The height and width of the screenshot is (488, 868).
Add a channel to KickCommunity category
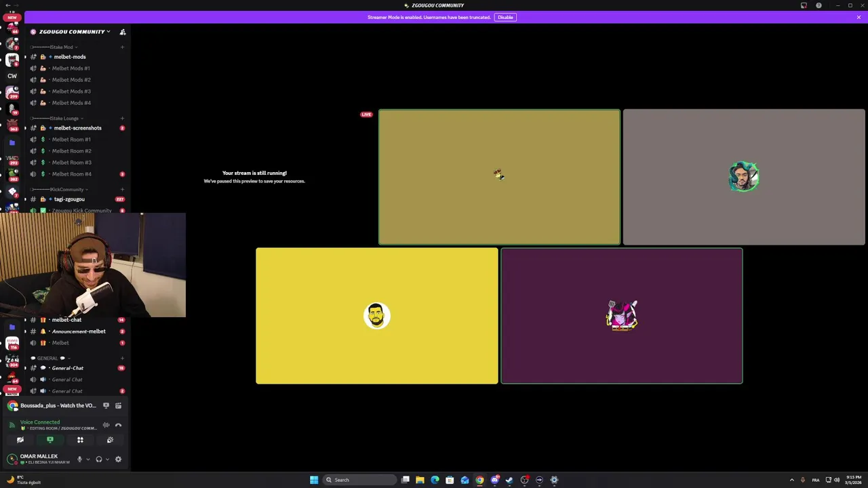tap(123, 190)
